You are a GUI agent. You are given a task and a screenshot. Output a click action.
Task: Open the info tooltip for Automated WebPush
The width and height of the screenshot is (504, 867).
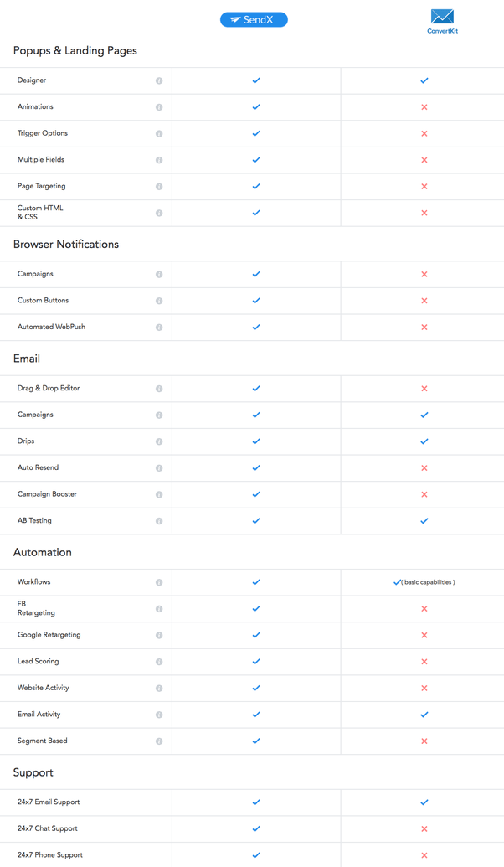click(x=158, y=328)
